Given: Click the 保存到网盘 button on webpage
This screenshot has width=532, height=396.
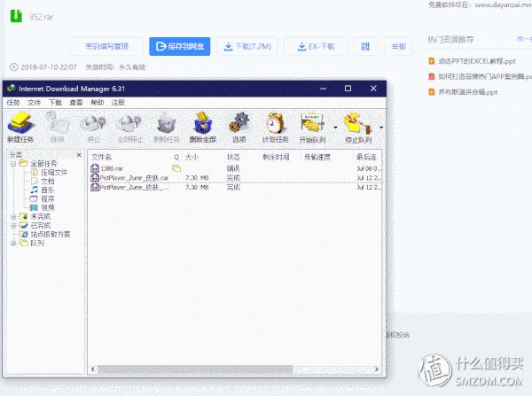Looking at the screenshot, I should (179, 46).
